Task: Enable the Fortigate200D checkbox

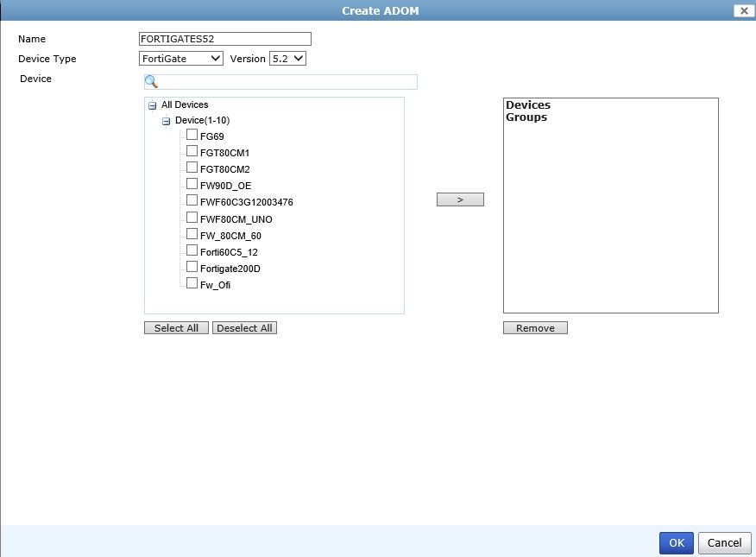Action: tap(192, 267)
